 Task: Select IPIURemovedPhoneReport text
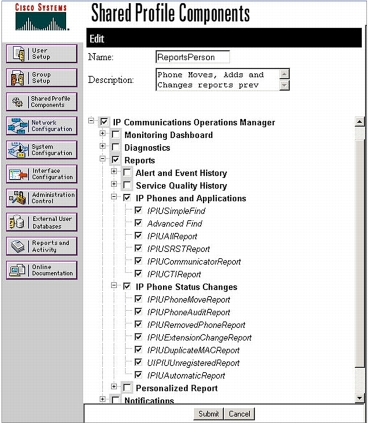click(196, 325)
